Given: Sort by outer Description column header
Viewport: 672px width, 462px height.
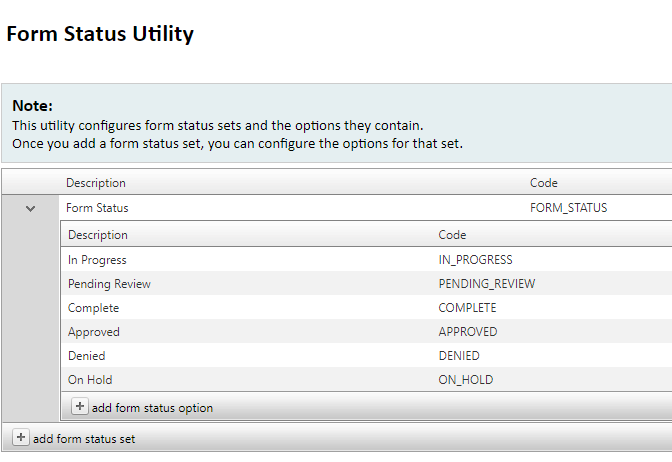Looking at the screenshot, I should 96,183.
